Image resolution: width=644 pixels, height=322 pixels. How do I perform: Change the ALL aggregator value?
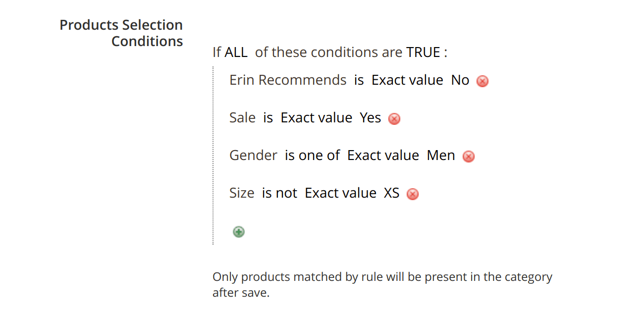[236, 52]
